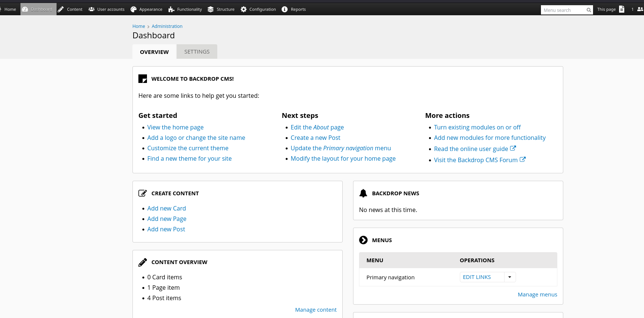Open Edit the About page link
Viewport: 644px width, 318px height.
point(317,127)
